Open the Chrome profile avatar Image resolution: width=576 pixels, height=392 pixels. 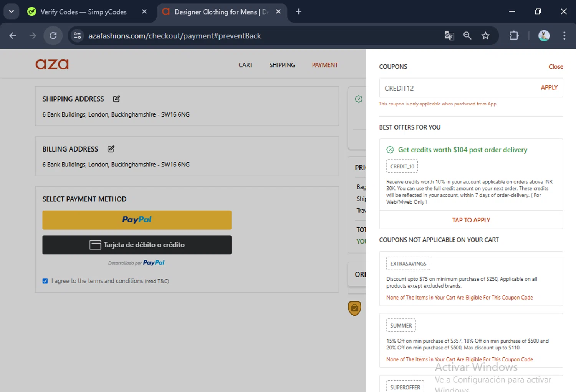(544, 36)
